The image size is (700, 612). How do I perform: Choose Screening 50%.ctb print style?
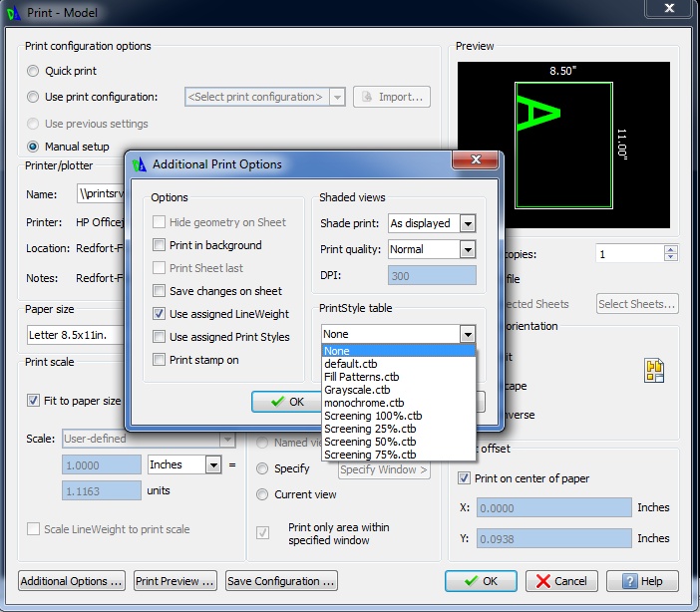click(398, 442)
